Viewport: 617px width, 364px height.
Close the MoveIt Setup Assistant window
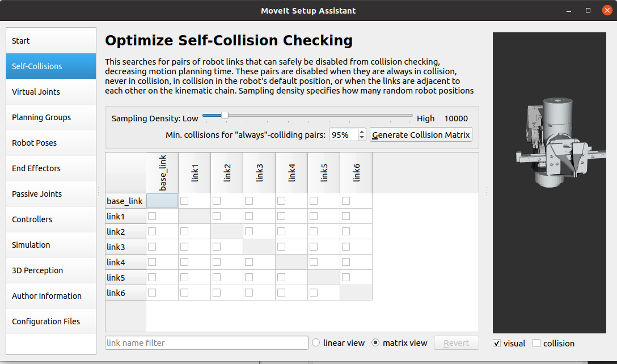click(607, 11)
